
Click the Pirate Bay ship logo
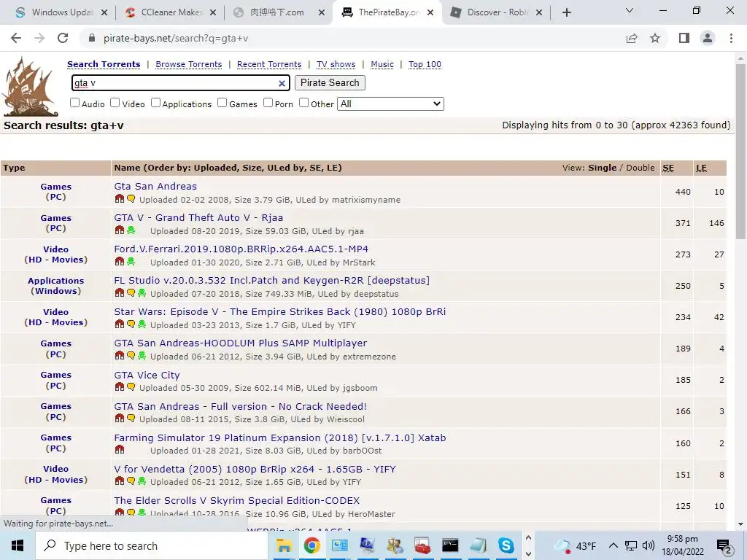click(x=30, y=86)
